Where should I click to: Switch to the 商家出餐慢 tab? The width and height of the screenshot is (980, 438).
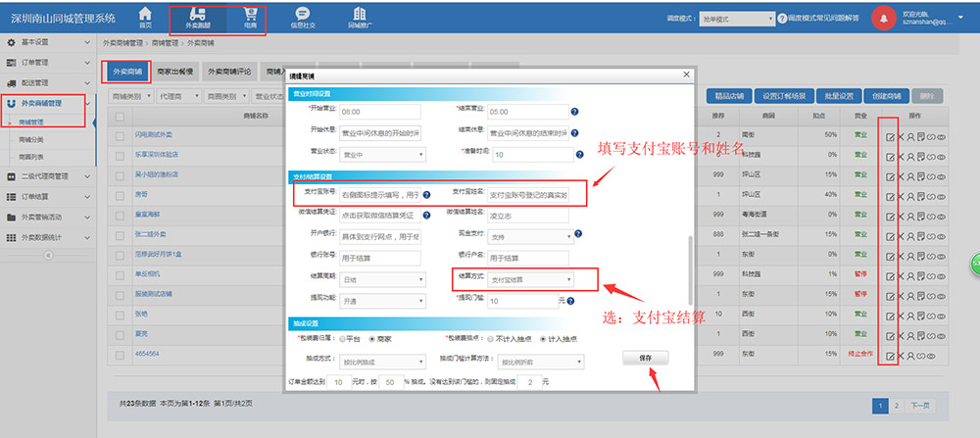pyautogui.click(x=175, y=72)
